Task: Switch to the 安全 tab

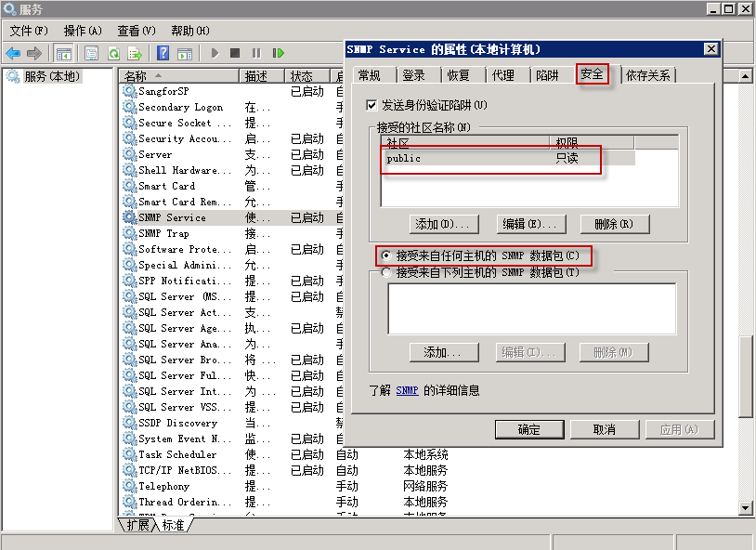Action: click(592, 74)
